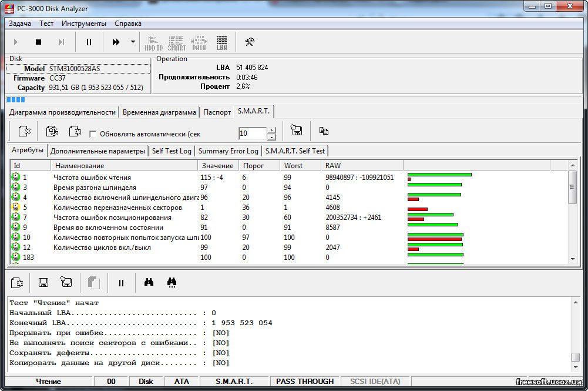Select row Количество циклов вкл./выкл
The image size is (588, 391).
point(289,248)
